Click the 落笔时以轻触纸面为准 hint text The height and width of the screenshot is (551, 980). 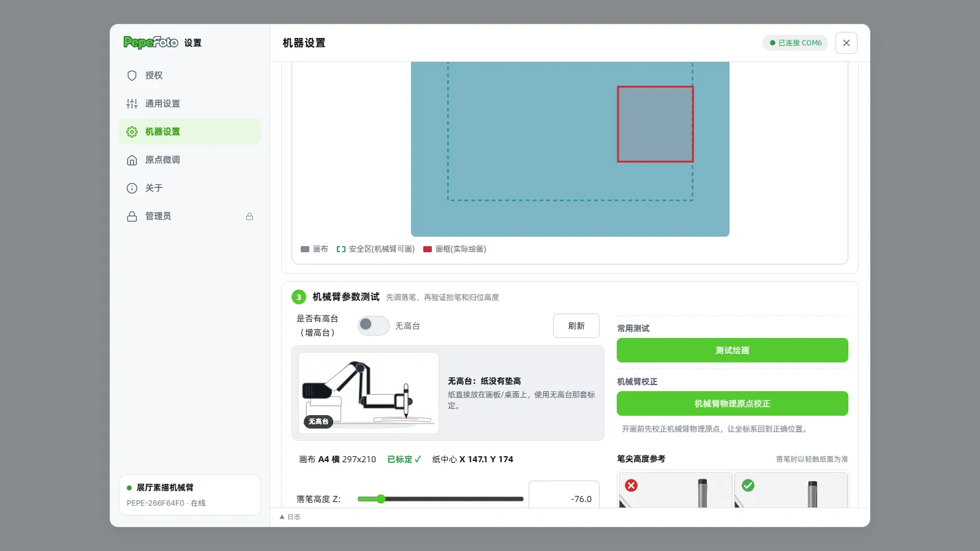pyautogui.click(x=812, y=459)
